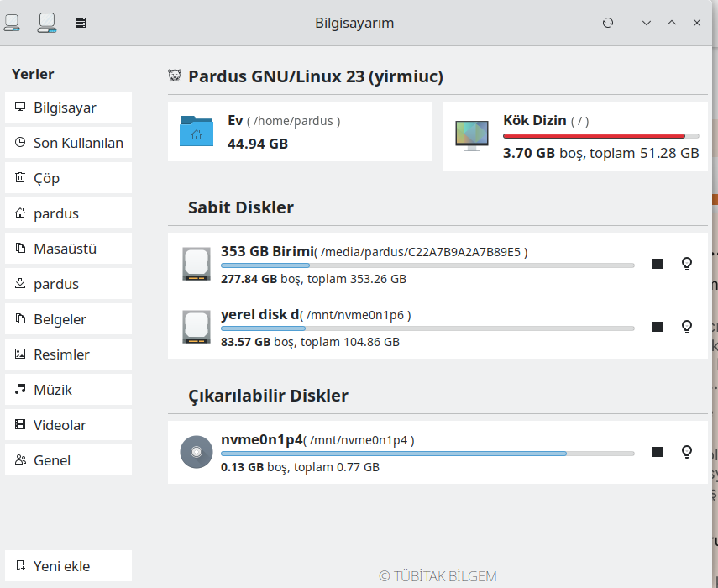The image size is (718, 588).
Task: Go to Çöp in the sidebar
Action: click(68, 178)
